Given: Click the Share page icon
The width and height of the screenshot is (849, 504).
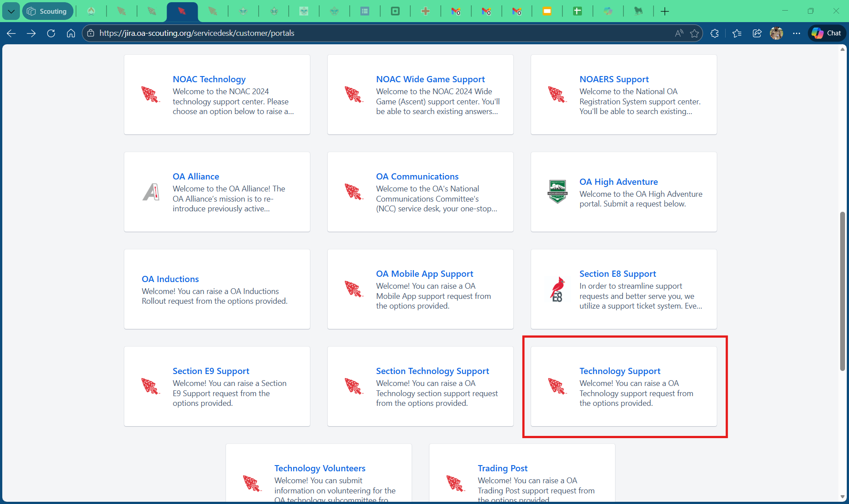Looking at the screenshot, I should (757, 33).
